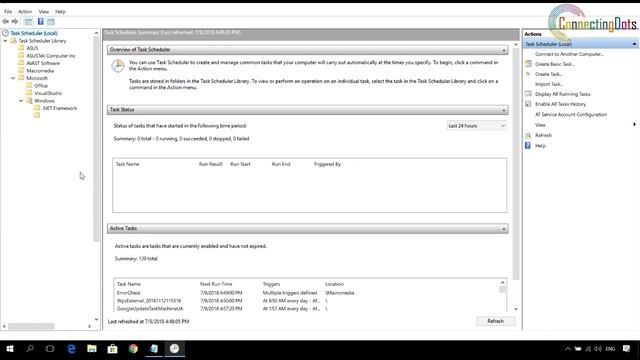Click the Task Name column header in Task Status

pos(127,164)
